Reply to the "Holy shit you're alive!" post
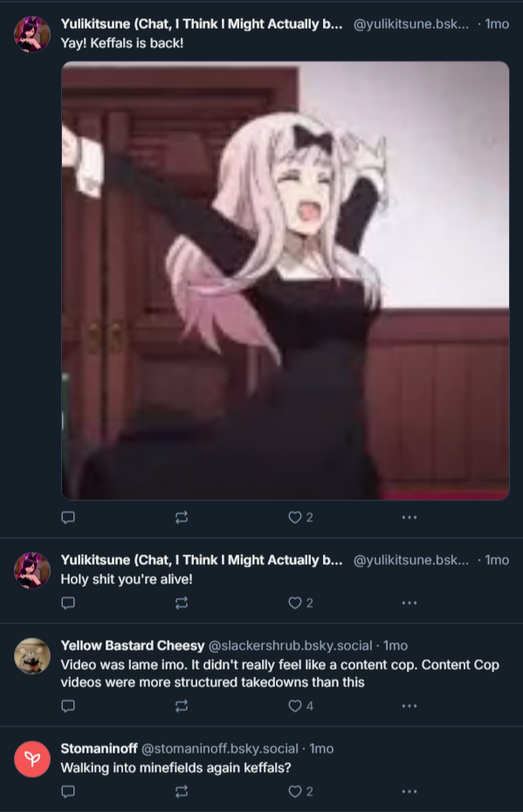 [x=68, y=602]
